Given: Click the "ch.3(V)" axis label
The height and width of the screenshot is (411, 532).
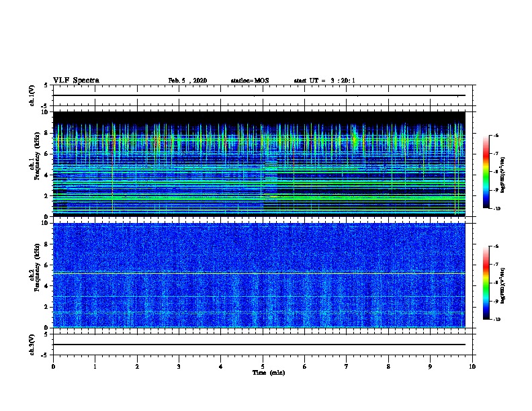Looking at the screenshot, I should point(32,345).
